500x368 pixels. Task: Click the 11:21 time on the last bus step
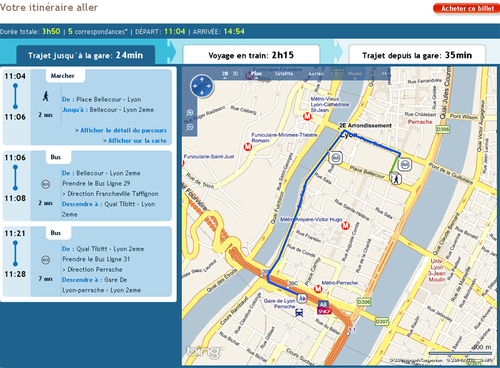tap(15, 233)
